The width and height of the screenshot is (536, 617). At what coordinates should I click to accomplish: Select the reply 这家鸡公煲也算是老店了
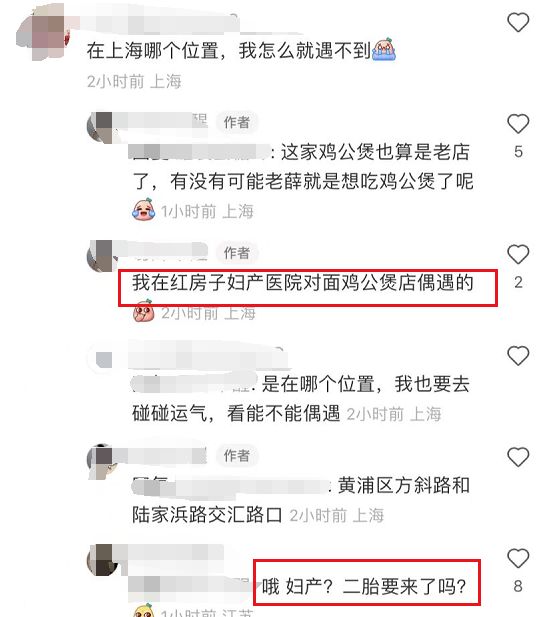point(303,166)
